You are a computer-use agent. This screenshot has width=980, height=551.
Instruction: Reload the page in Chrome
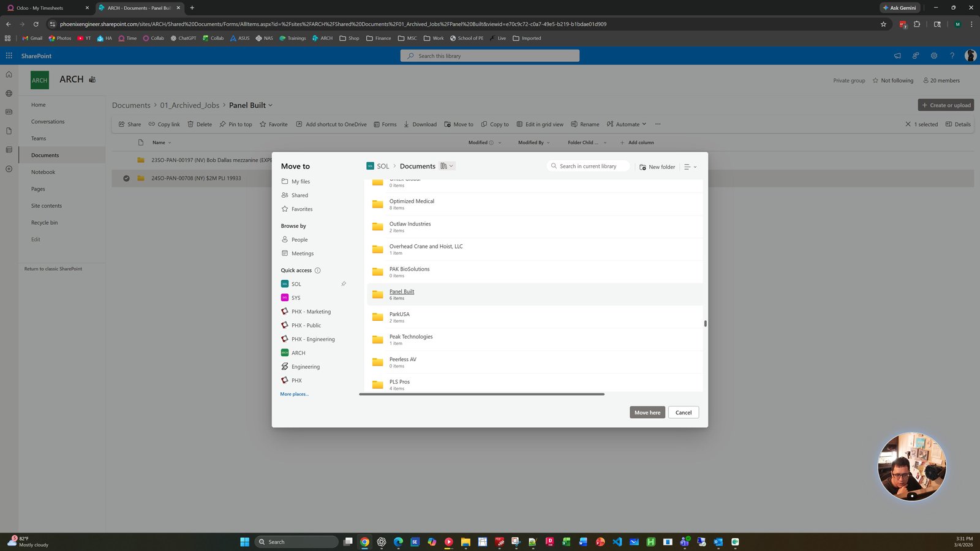36,24
